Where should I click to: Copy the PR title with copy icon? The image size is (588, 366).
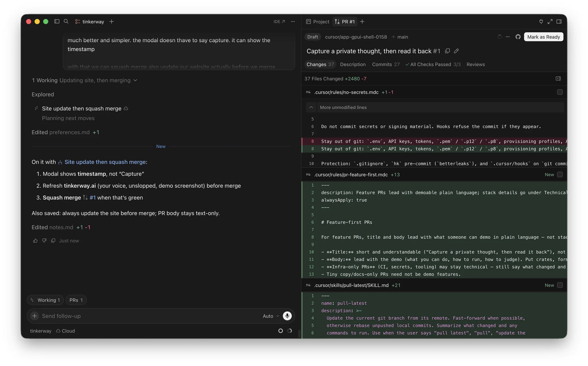(x=447, y=51)
